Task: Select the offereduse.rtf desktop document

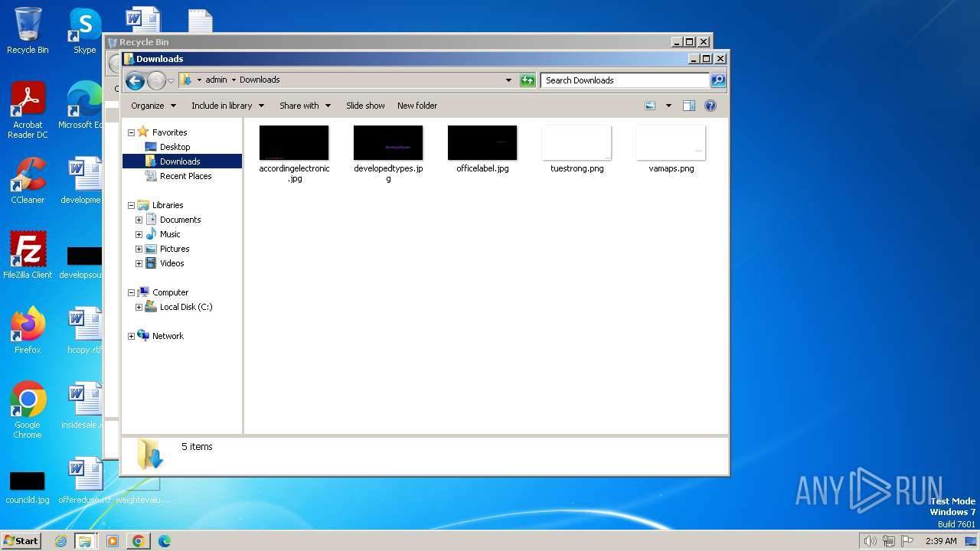Action: pos(85,481)
